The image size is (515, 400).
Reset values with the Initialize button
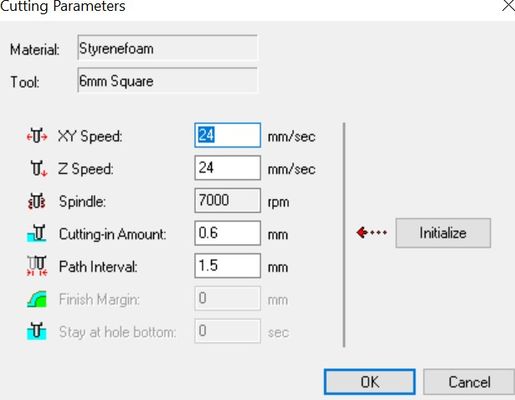pos(443,233)
